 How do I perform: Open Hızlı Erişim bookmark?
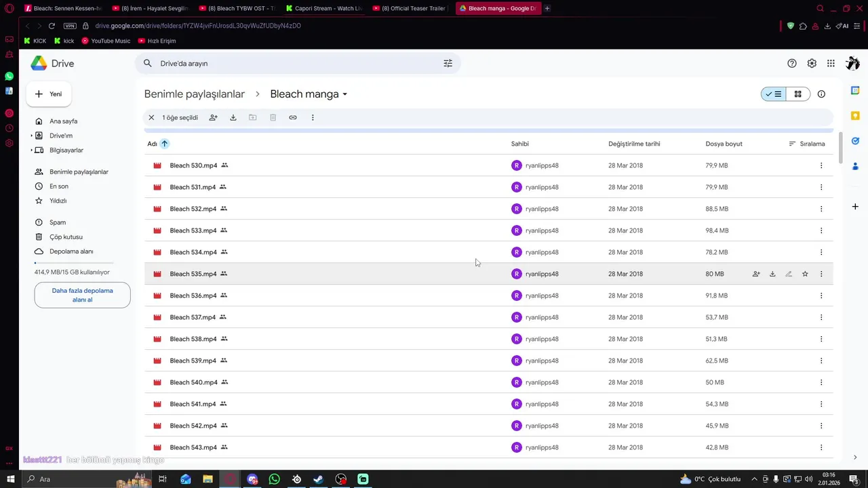click(x=157, y=41)
